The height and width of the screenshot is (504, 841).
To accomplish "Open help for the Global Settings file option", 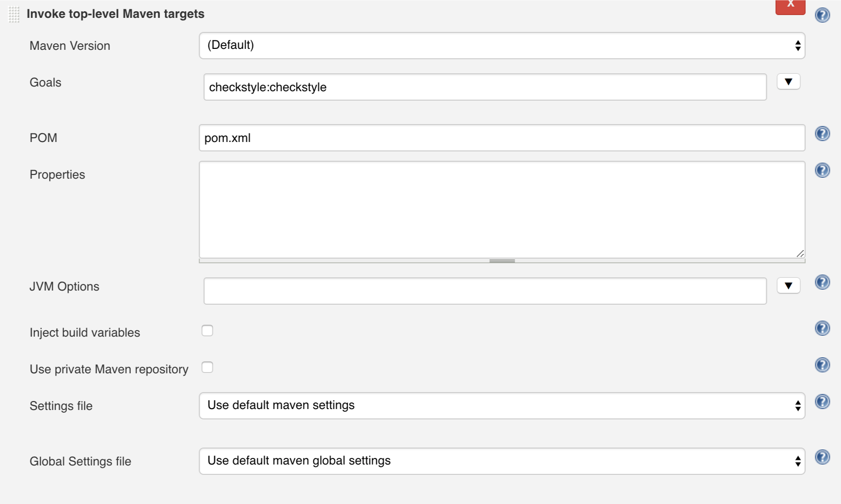I will pos(823,457).
